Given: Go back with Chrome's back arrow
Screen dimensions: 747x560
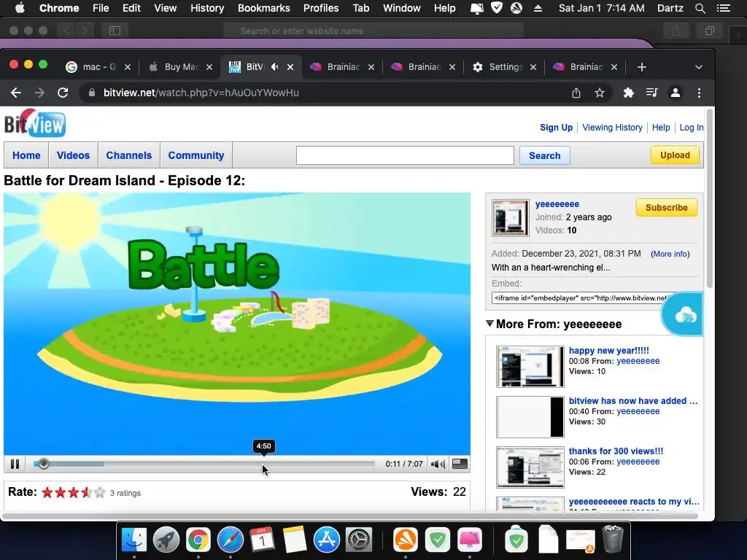Looking at the screenshot, I should point(16,93).
